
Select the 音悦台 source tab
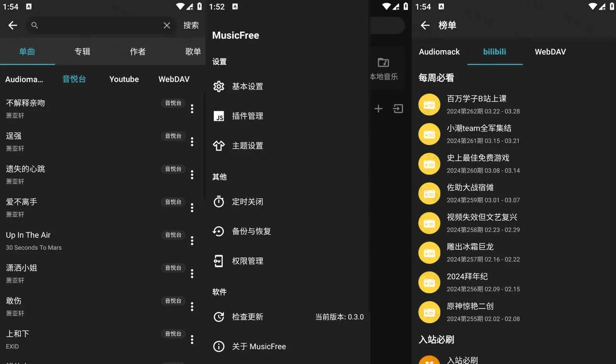[74, 79]
